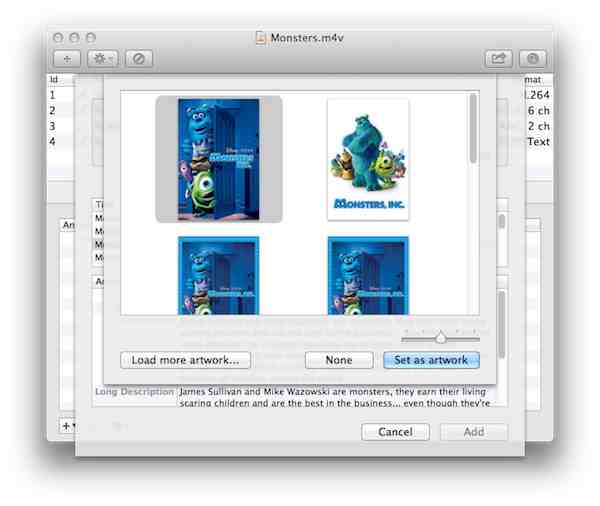Click the Monsters.m4v document title icon
The height and width of the screenshot is (506, 600).
click(x=261, y=38)
